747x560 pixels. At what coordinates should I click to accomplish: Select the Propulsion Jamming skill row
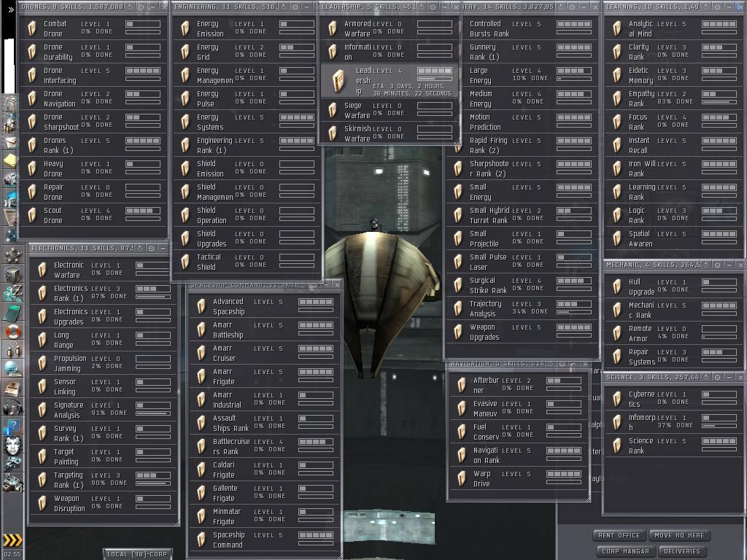[x=104, y=363]
